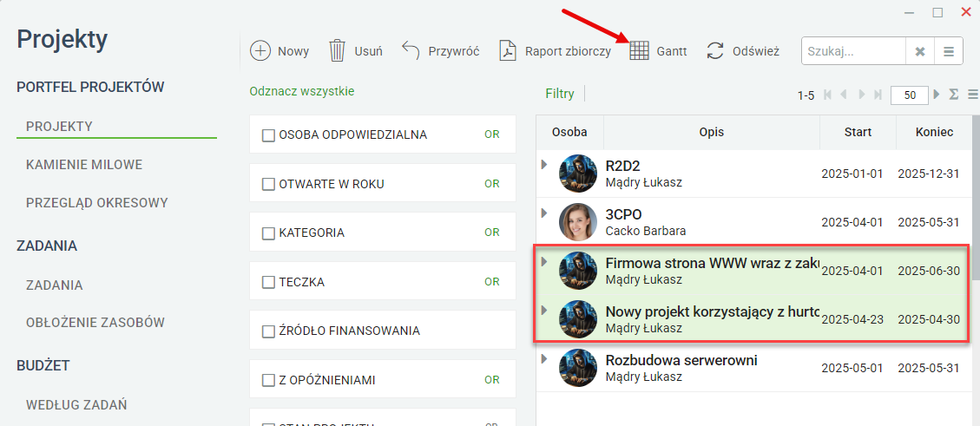The height and width of the screenshot is (426, 980).
Task: Click avatar of Rozbudowa serwerowni project
Action: (578, 368)
